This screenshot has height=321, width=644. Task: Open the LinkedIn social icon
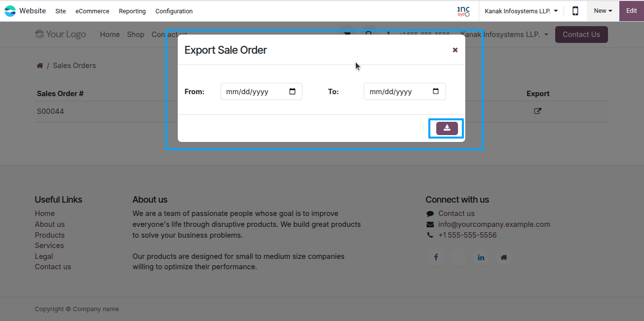[x=481, y=257]
